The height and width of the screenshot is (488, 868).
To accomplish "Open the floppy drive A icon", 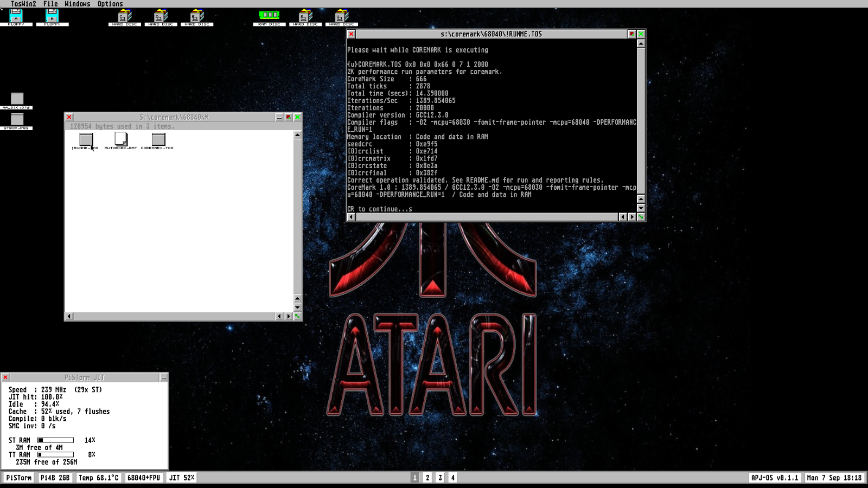I will [x=16, y=17].
